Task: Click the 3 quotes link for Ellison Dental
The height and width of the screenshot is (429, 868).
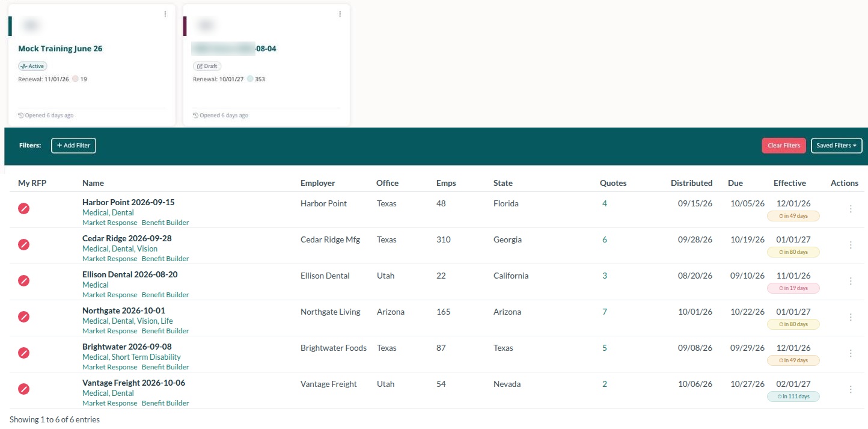Action: (x=605, y=276)
